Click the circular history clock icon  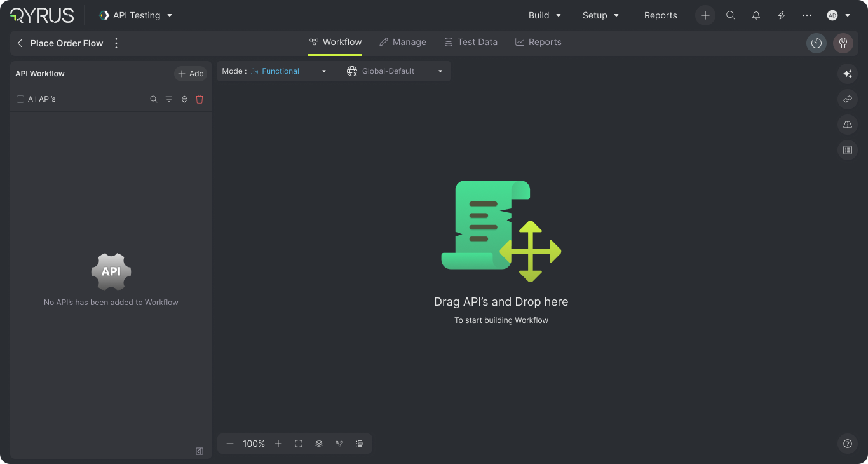(x=817, y=43)
